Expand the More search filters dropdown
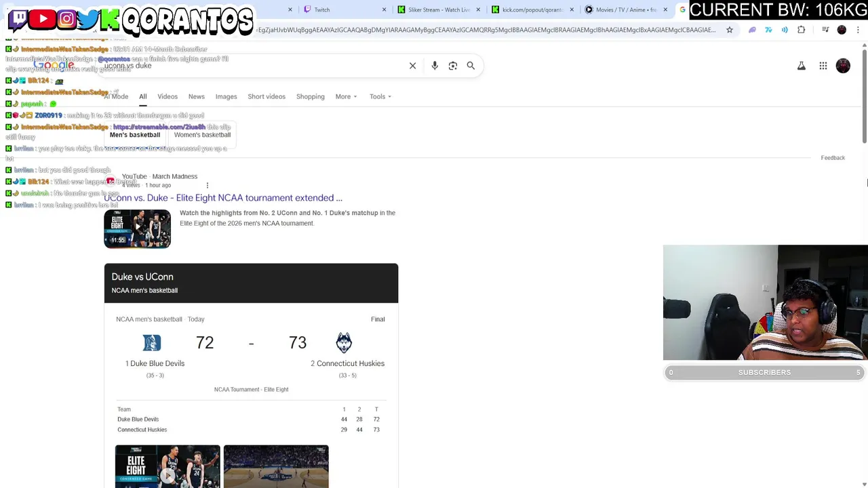868x488 pixels. (x=346, y=96)
